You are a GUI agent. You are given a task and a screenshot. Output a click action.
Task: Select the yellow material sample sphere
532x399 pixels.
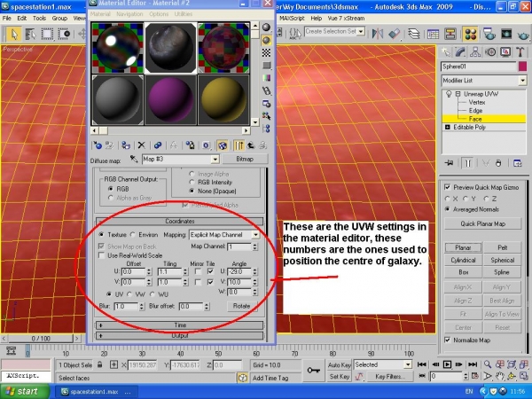223,99
